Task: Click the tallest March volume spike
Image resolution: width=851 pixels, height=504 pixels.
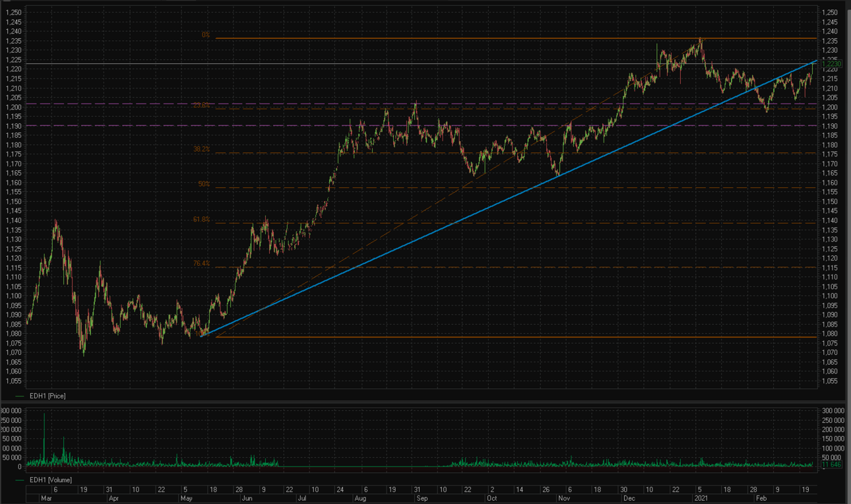Action: (44, 439)
